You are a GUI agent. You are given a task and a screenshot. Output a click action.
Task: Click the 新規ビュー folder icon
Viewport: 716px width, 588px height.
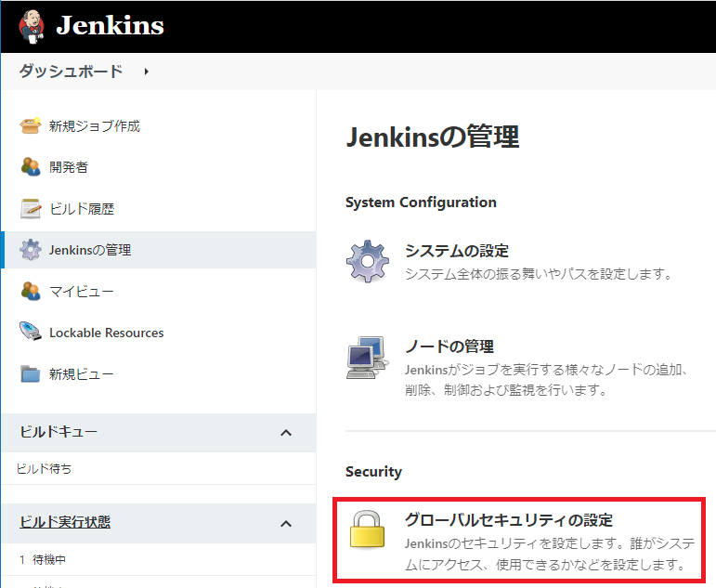point(30,373)
